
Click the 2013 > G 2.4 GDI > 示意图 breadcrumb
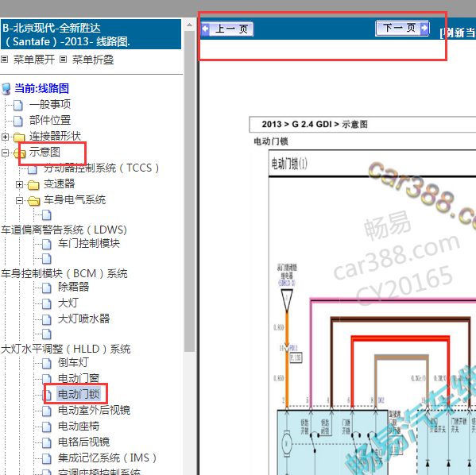[x=315, y=124]
